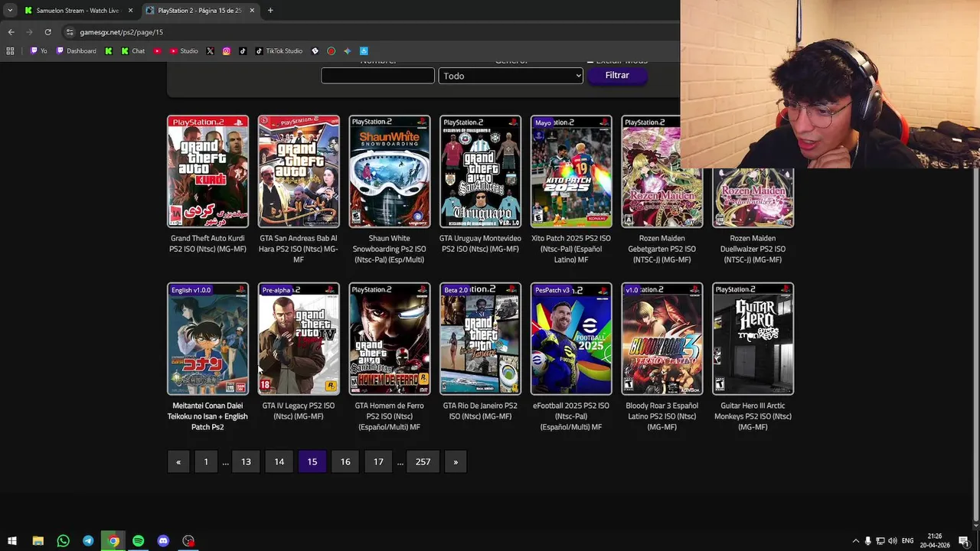Image resolution: width=980 pixels, height=551 pixels.
Task: Open Spotify from taskbar
Action: pyautogui.click(x=138, y=541)
